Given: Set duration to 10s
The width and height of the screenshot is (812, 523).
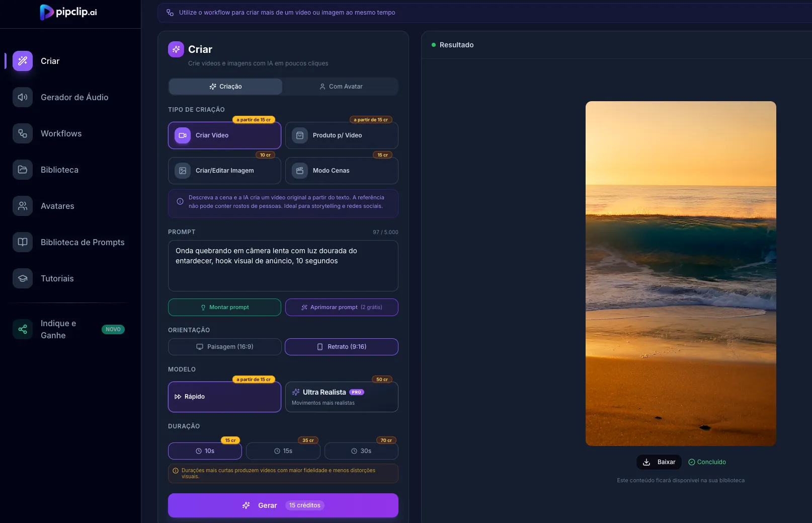Looking at the screenshot, I should (205, 451).
